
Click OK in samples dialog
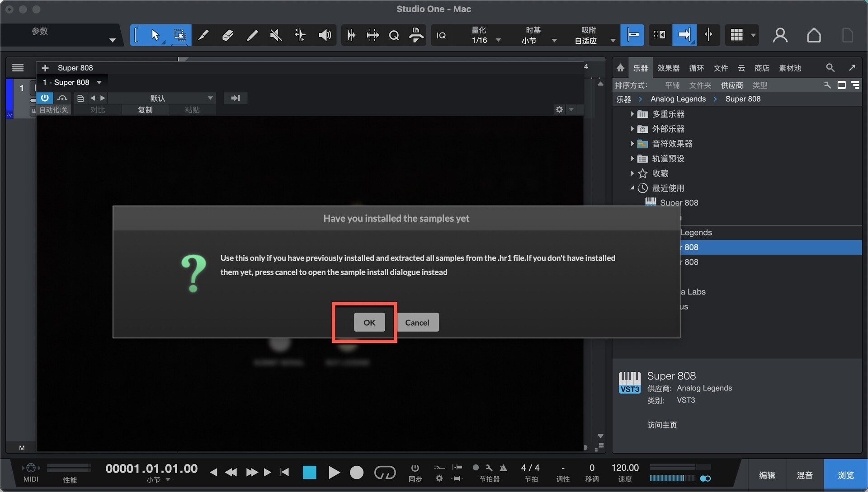pyautogui.click(x=369, y=323)
